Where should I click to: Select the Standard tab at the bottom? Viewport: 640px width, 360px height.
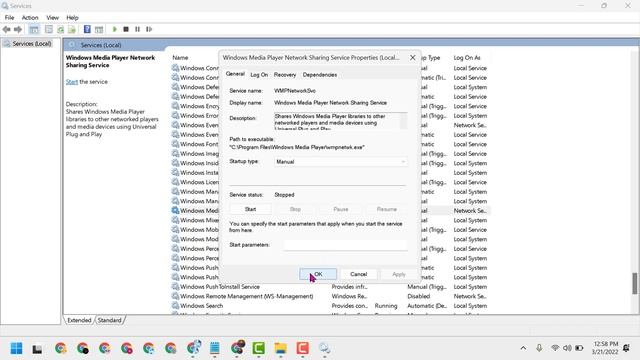coord(109,320)
